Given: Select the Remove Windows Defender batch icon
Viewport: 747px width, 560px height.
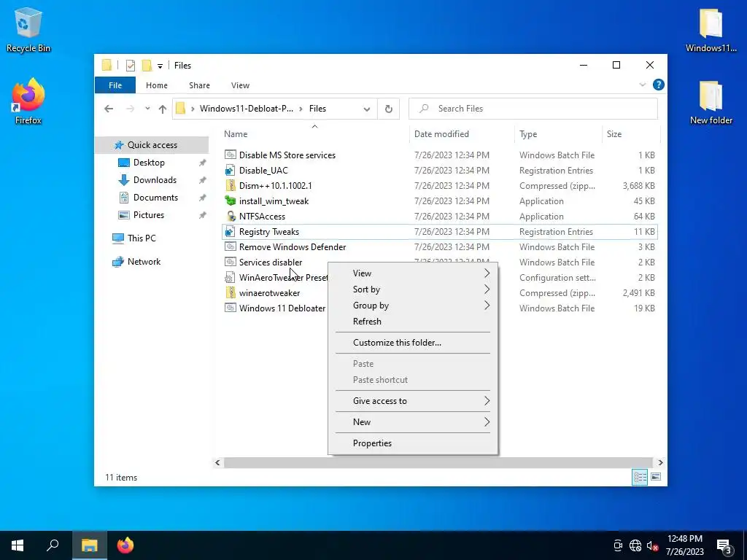Looking at the screenshot, I should [231, 246].
